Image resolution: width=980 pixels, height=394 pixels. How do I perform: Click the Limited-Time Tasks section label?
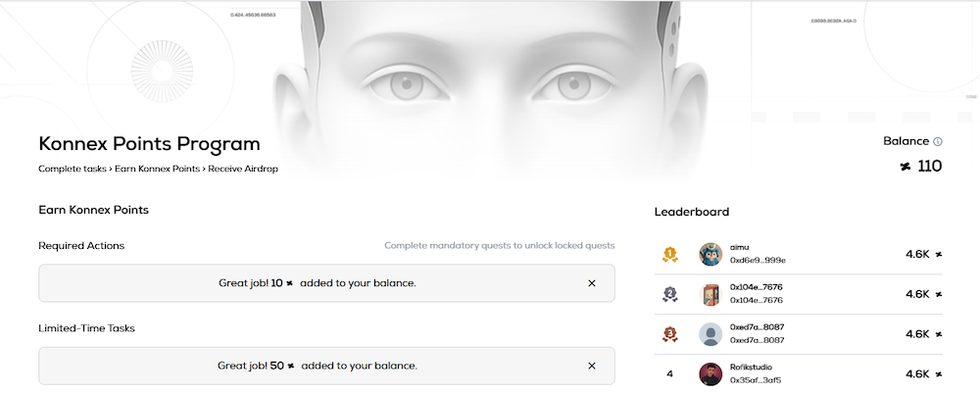click(86, 328)
